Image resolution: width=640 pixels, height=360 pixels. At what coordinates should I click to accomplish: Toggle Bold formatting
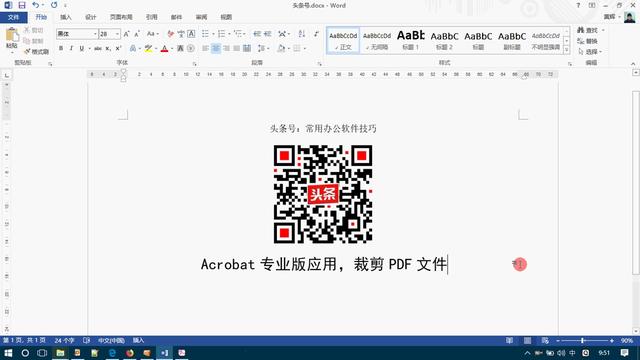click(x=61, y=49)
